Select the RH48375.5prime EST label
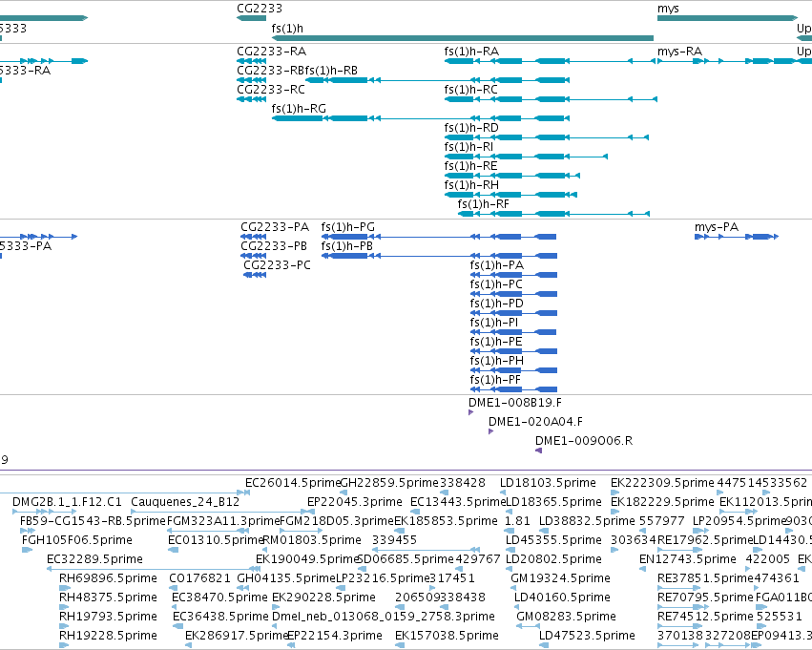 [108, 598]
